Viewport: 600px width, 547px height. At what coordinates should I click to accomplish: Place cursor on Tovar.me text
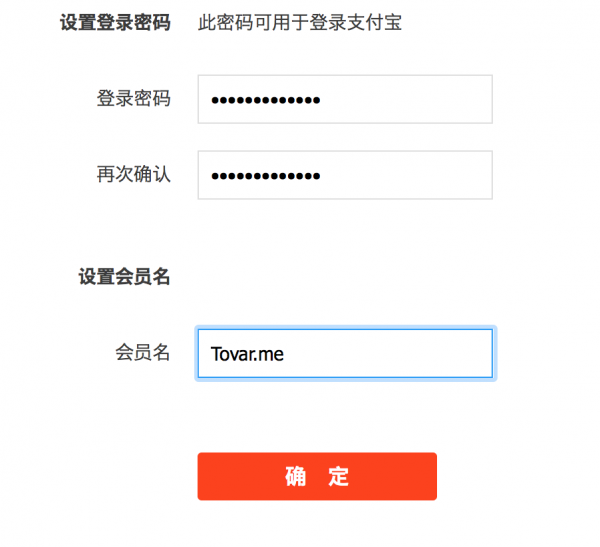point(247,354)
